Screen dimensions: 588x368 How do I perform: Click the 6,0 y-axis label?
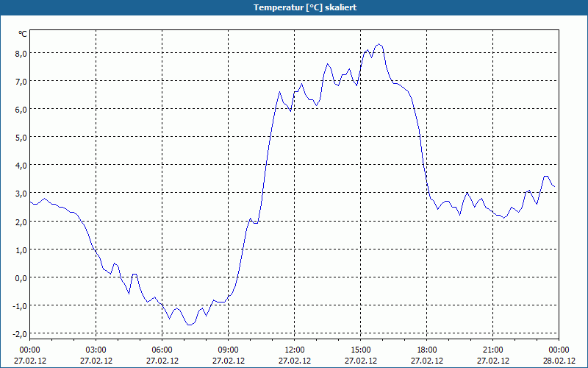click(21, 109)
